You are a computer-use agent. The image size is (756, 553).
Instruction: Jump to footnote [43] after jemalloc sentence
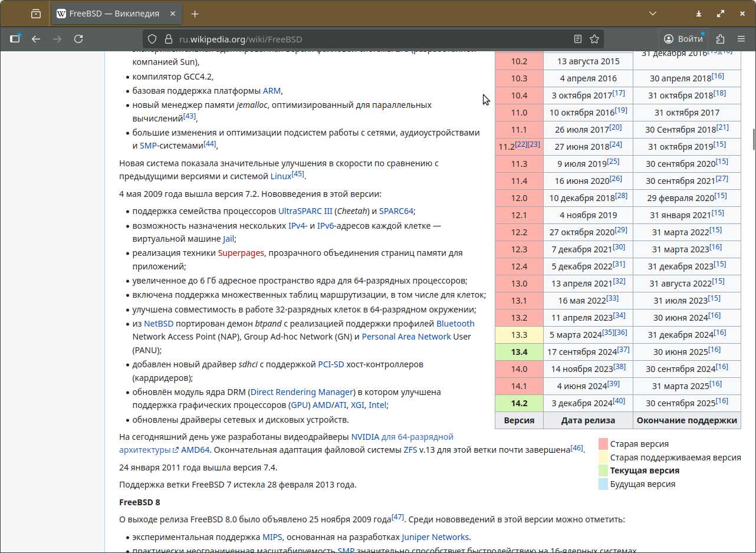(x=189, y=116)
